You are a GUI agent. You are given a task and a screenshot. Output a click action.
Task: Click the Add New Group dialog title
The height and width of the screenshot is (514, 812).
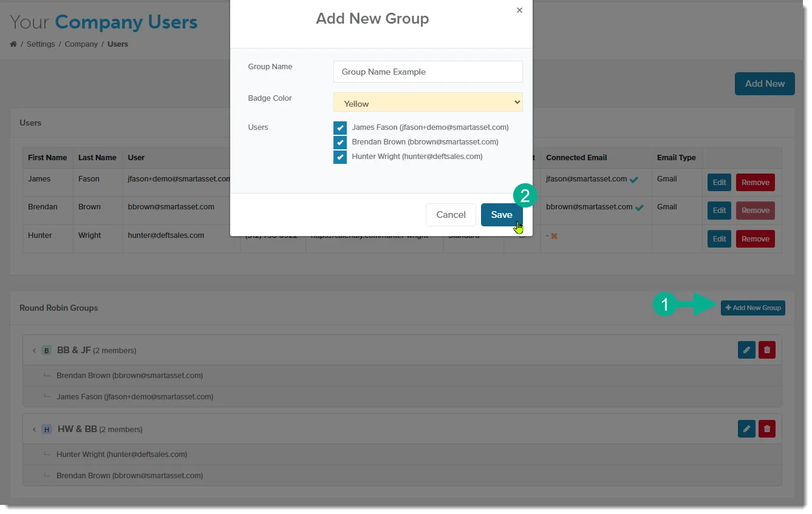pyautogui.click(x=372, y=19)
